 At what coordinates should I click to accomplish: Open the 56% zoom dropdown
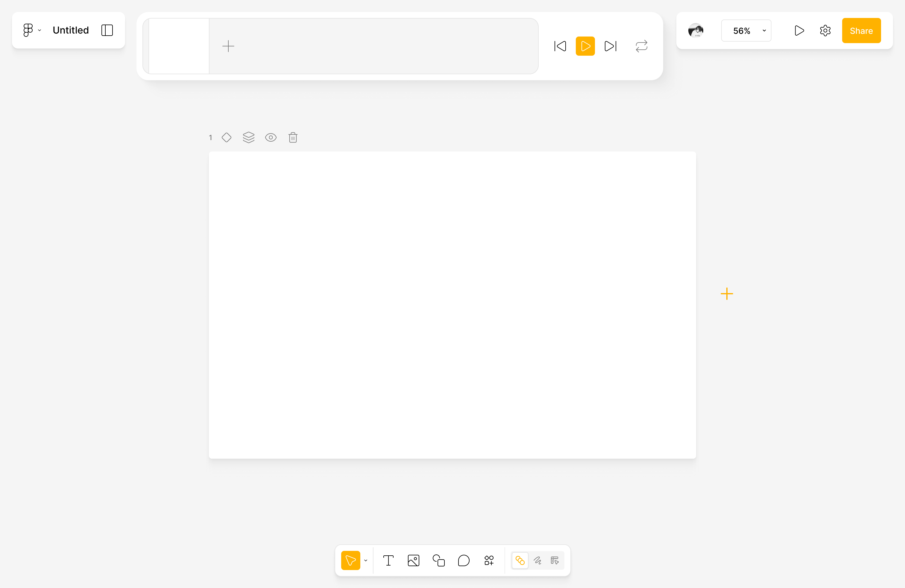pos(746,31)
